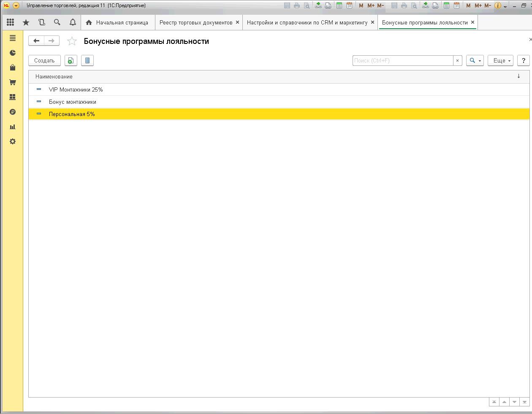Switch to Начальная страница tab

pos(122,22)
